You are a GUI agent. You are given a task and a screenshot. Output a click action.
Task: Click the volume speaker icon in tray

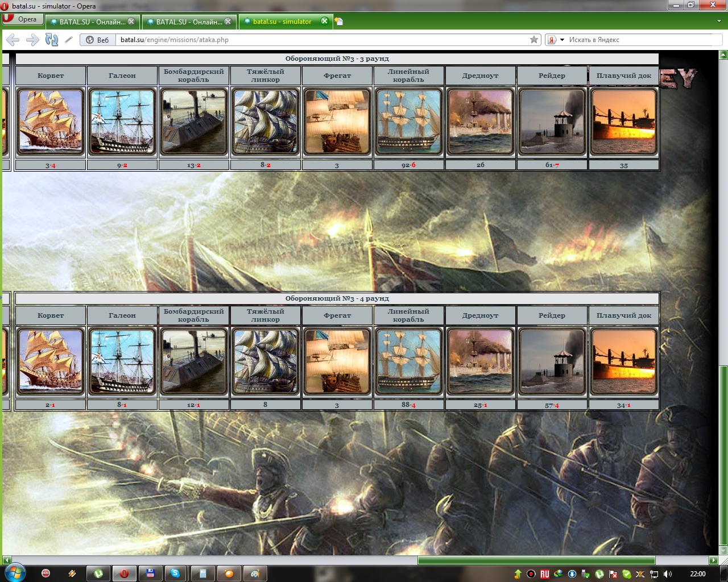point(667,574)
